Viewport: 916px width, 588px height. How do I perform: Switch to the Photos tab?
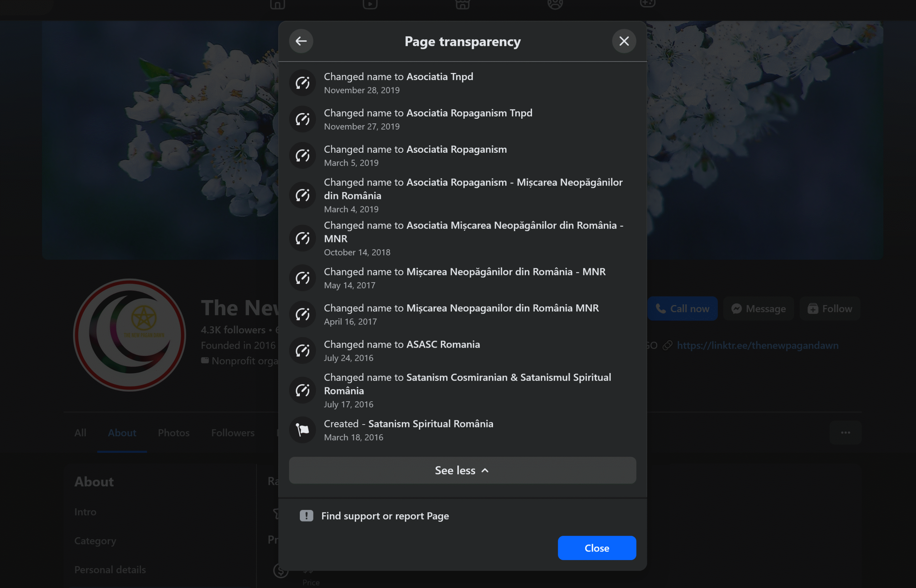[x=174, y=433]
